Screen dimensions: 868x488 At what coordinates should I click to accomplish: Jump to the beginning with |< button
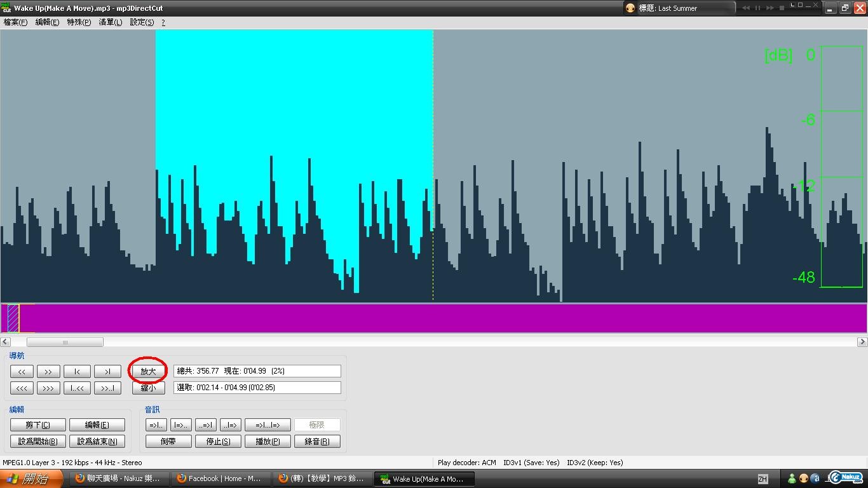[x=77, y=372]
